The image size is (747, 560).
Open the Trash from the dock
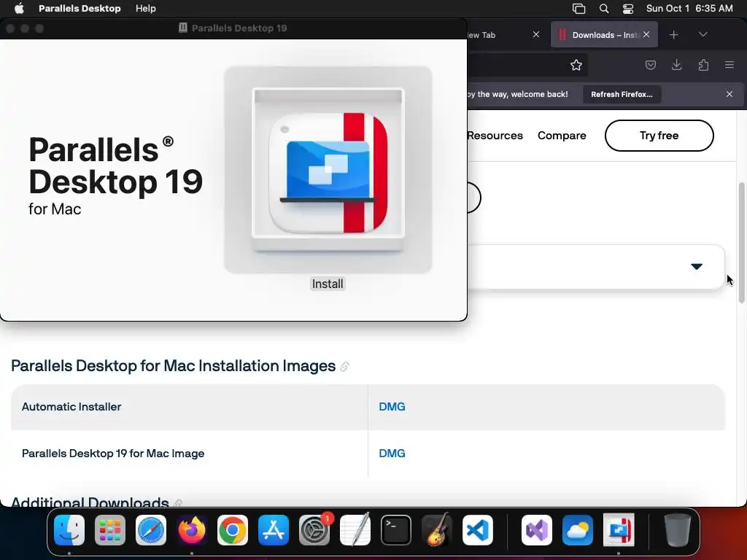pos(678,529)
